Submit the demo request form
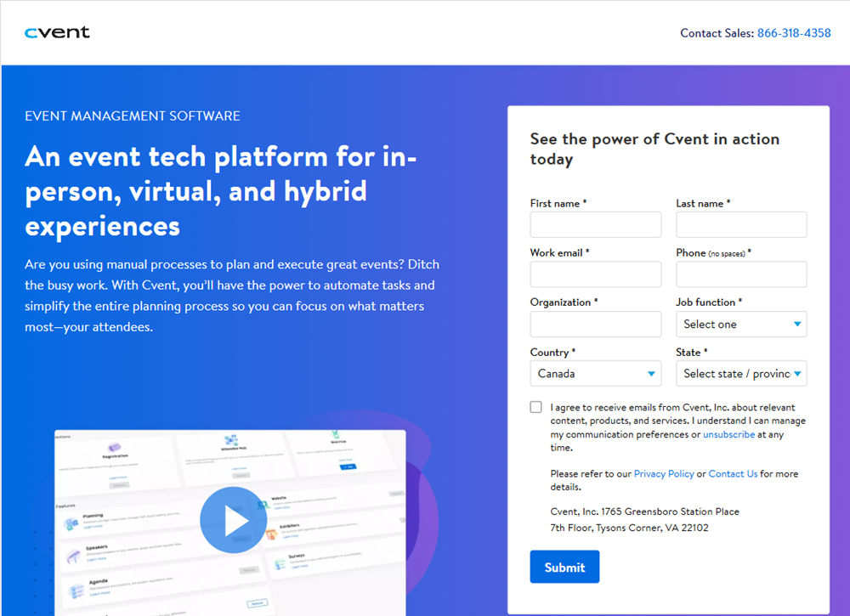This screenshot has width=850, height=616. point(564,567)
